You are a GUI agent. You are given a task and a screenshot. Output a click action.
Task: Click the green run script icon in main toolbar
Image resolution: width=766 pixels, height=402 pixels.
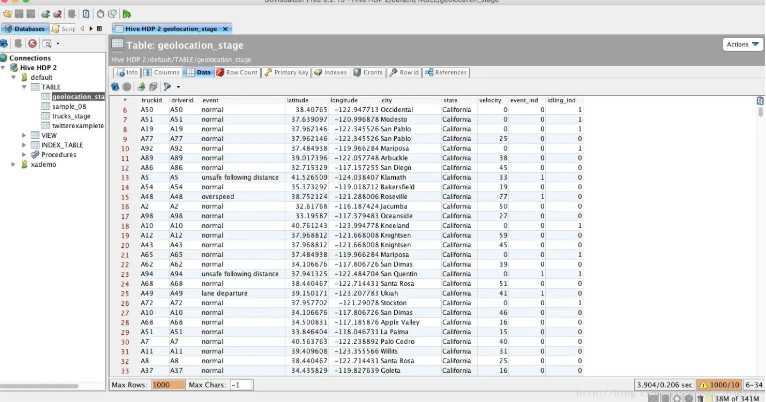tap(127, 14)
